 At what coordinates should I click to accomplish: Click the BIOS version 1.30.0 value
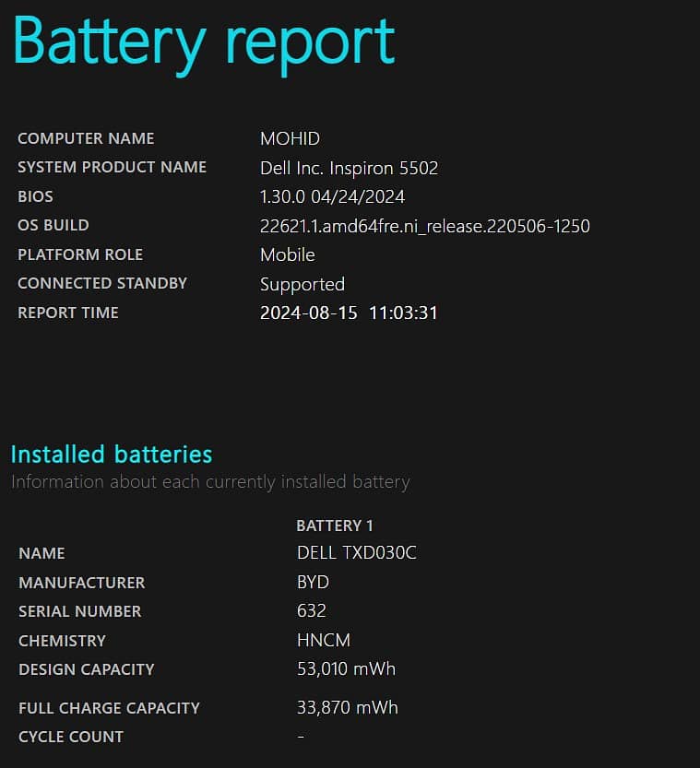(x=332, y=196)
